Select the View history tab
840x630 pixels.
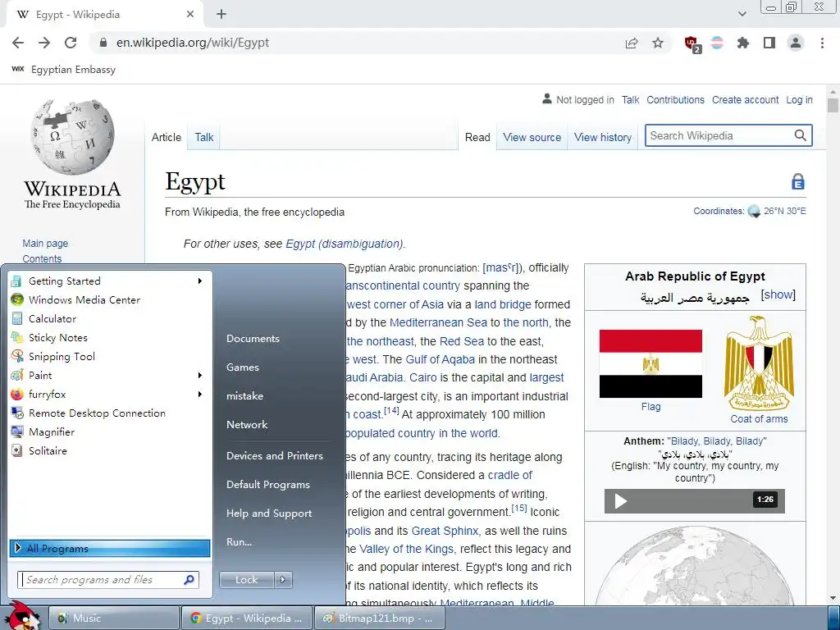click(603, 137)
